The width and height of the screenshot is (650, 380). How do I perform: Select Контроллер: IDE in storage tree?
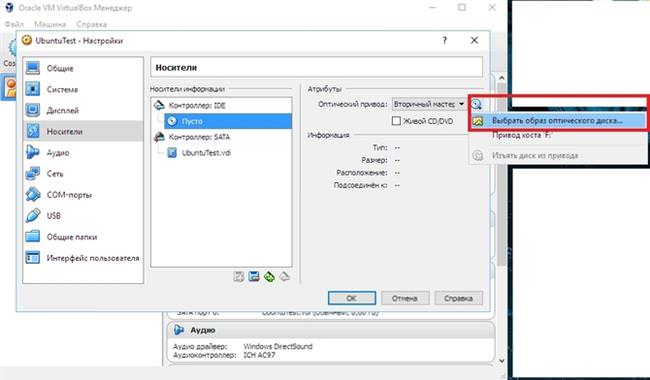pos(197,105)
